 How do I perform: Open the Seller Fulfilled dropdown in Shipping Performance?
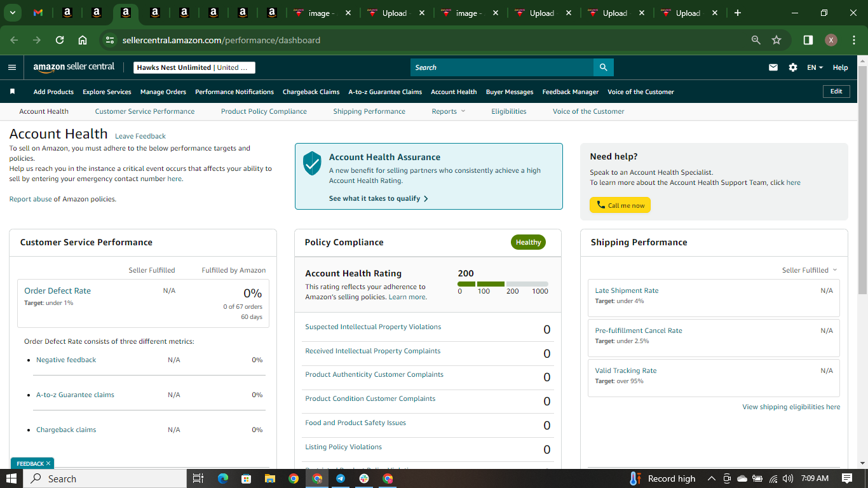810,270
